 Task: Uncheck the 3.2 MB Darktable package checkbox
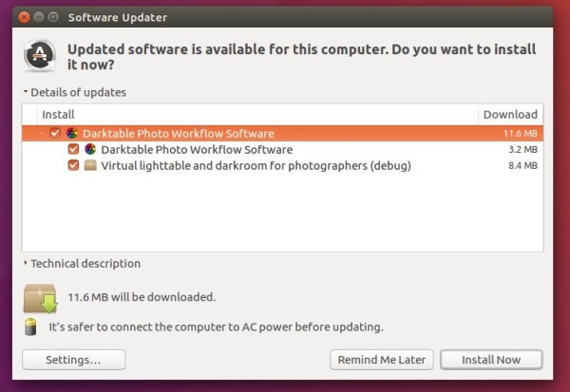pos(73,149)
